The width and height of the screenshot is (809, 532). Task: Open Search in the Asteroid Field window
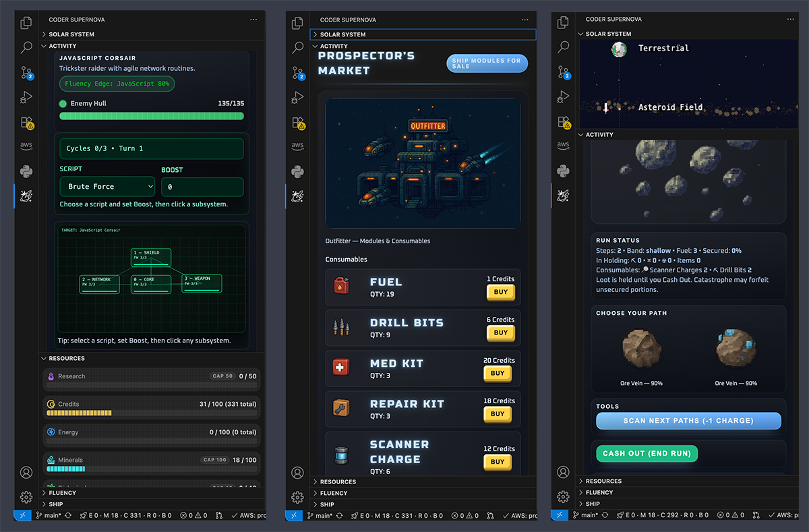563,48
